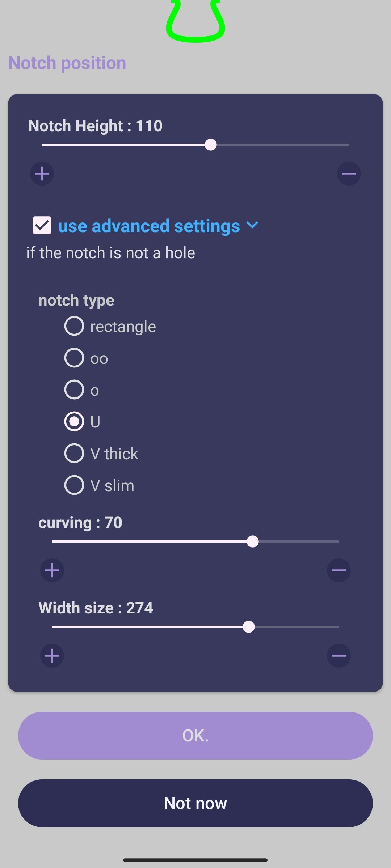The image size is (391, 868).
Task: Dismiss with the Not now button
Action: click(x=195, y=803)
